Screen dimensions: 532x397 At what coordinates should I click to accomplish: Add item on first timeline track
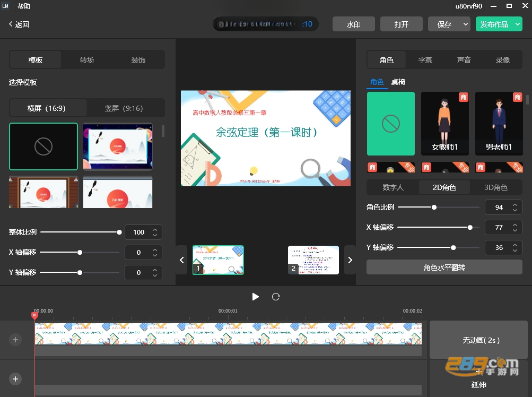15,340
